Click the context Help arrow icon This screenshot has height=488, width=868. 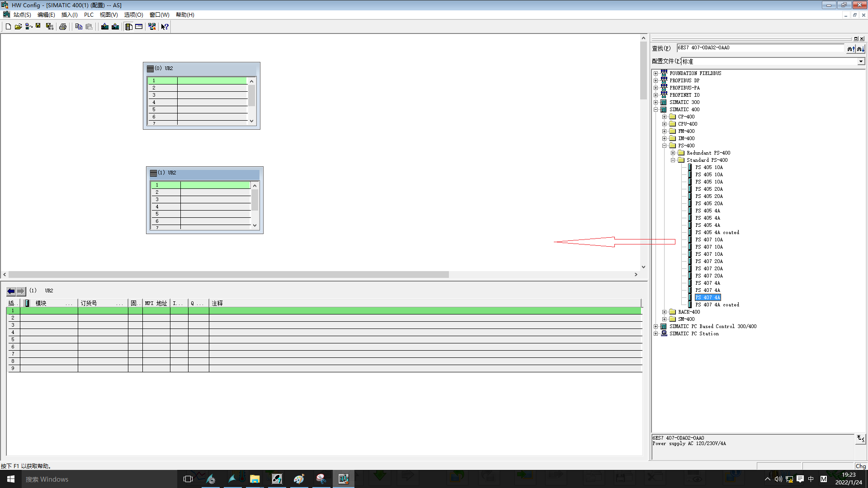click(165, 27)
